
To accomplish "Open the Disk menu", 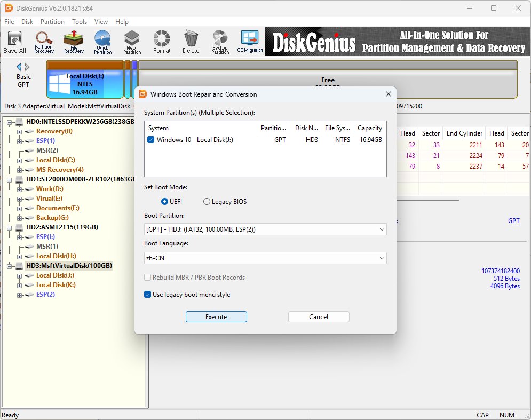I will (x=27, y=22).
